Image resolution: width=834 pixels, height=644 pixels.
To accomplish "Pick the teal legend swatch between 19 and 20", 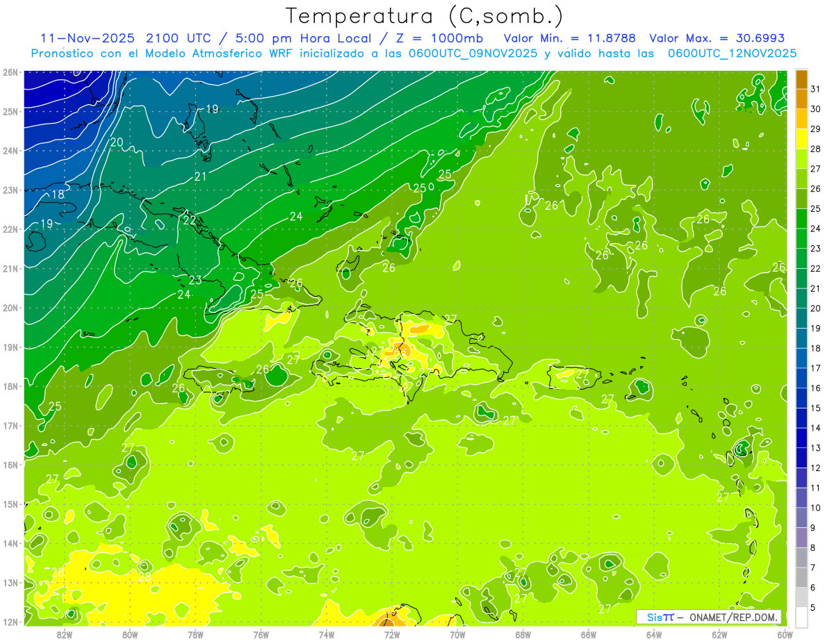I will click(801, 319).
